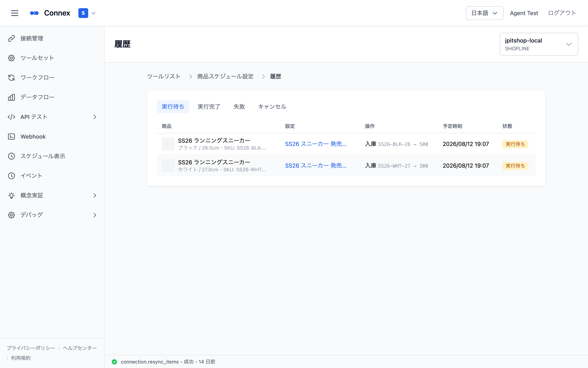Click 入庫 SS26-WHT-27 → 300 operation cell
The image size is (588, 368).
click(396, 166)
